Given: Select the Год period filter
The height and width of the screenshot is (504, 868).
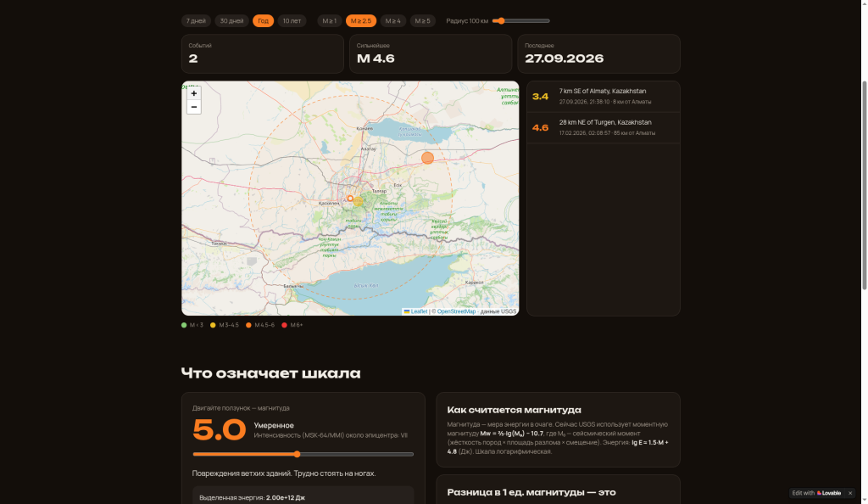Looking at the screenshot, I should [263, 21].
